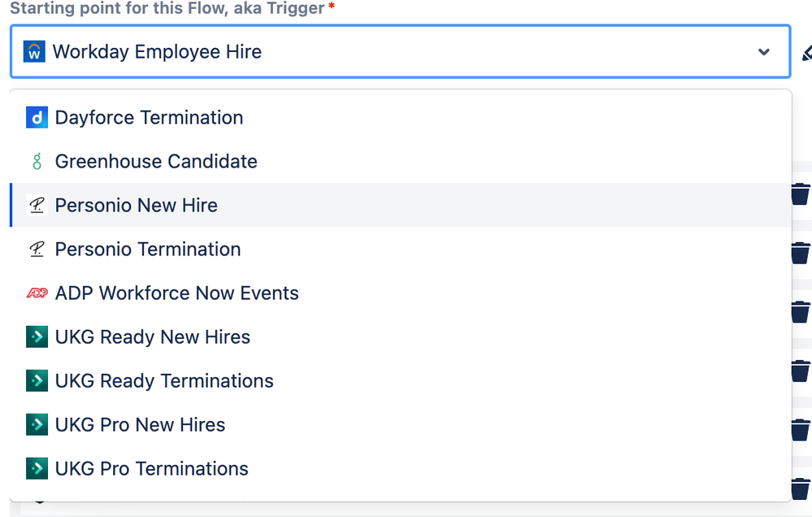Collapse the trigger dropdown chevron arrow

764,52
